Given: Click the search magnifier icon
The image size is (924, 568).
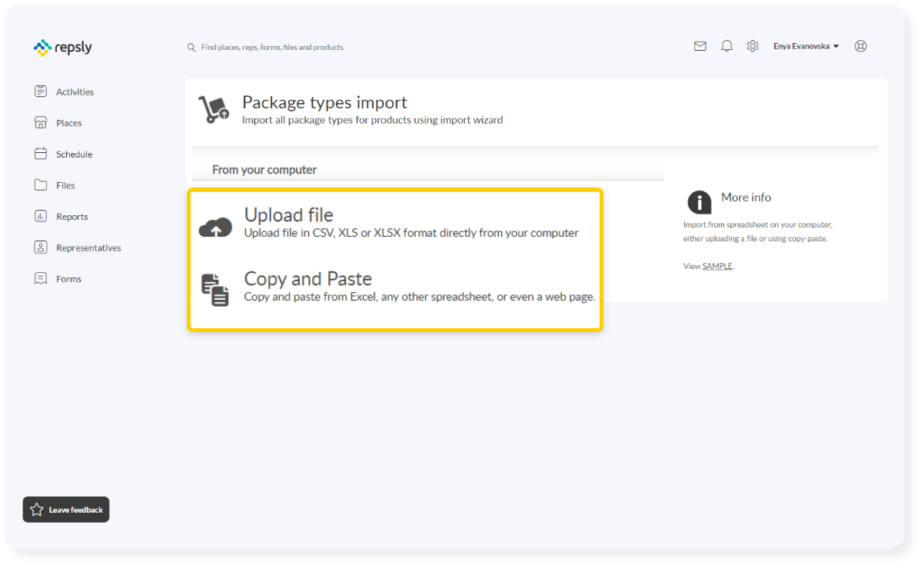Looking at the screenshot, I should (191, 48).
